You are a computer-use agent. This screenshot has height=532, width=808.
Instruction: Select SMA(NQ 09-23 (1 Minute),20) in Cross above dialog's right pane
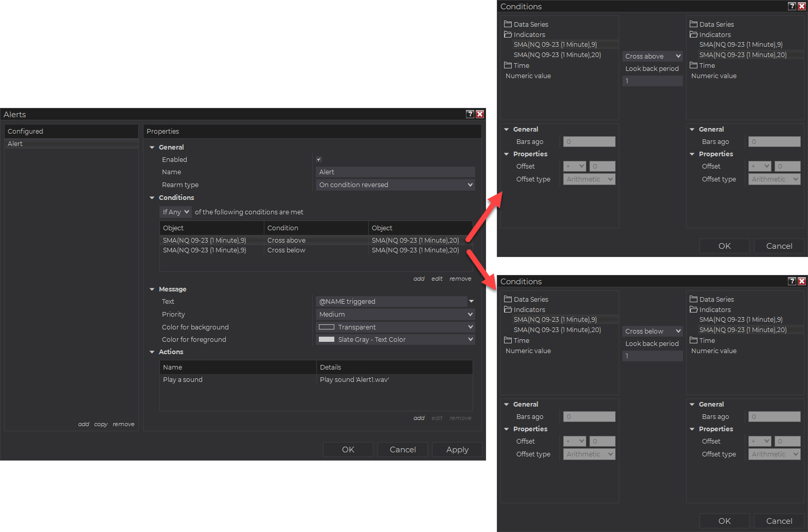743,55
